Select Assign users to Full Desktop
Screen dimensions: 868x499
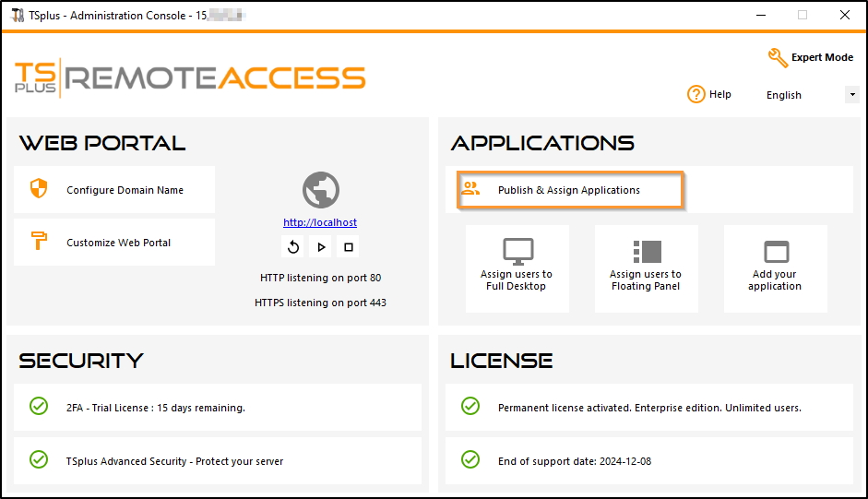517,268
